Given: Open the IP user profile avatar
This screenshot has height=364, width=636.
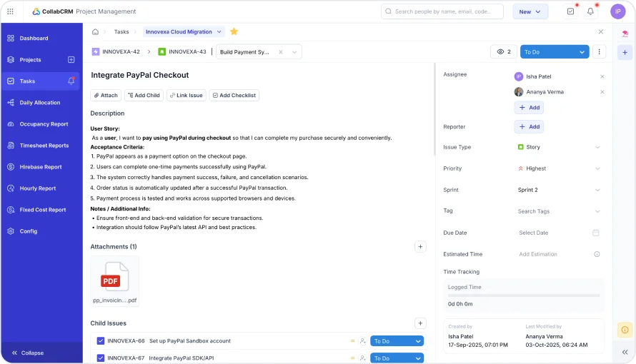Looking at the screenshot, I should (x=617, y=11).
